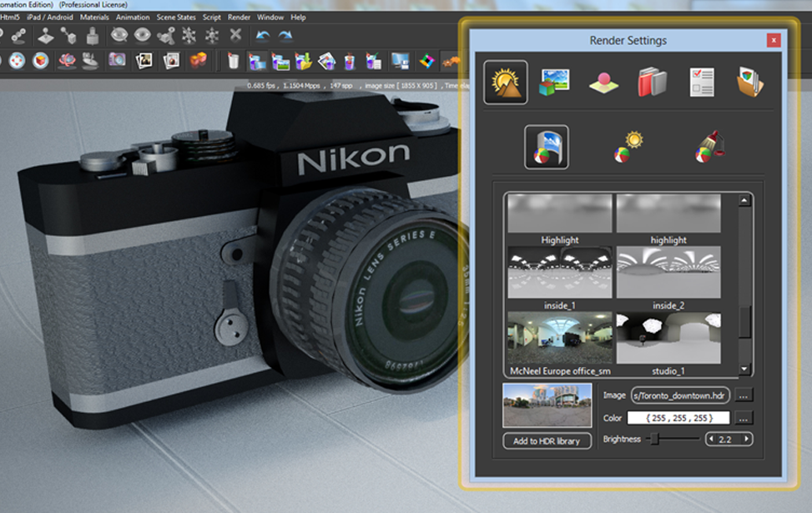
Task: Open the environment tab with sun and mountains icon
Action: 505,82
